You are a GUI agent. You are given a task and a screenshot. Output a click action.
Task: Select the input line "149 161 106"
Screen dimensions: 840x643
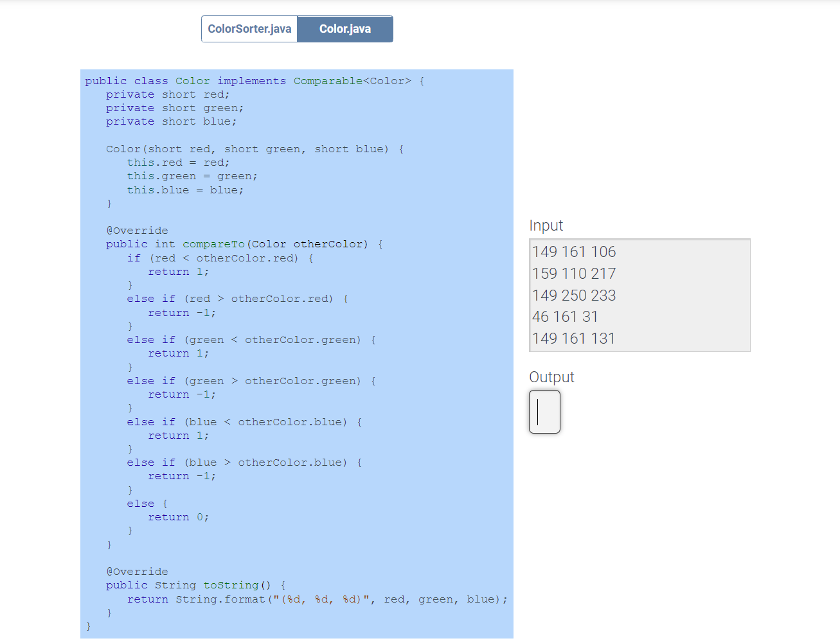[x=574, y=252]
